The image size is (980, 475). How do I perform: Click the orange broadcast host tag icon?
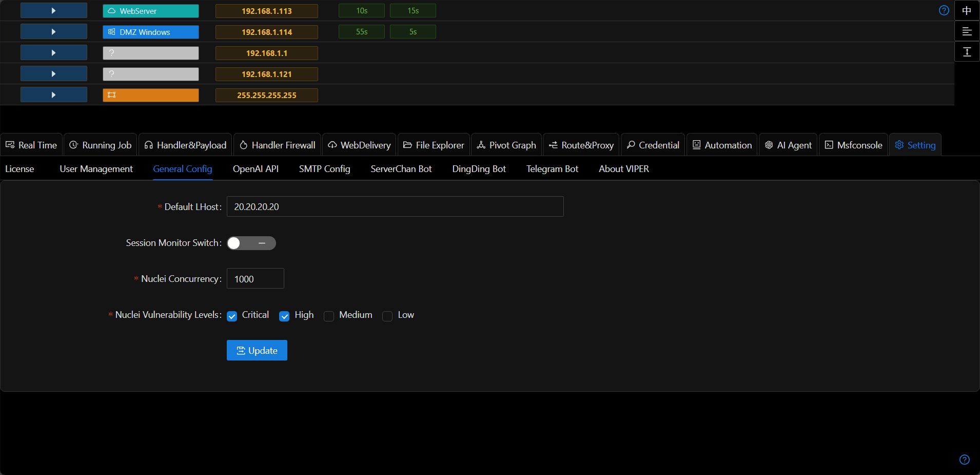coord(111,95)
